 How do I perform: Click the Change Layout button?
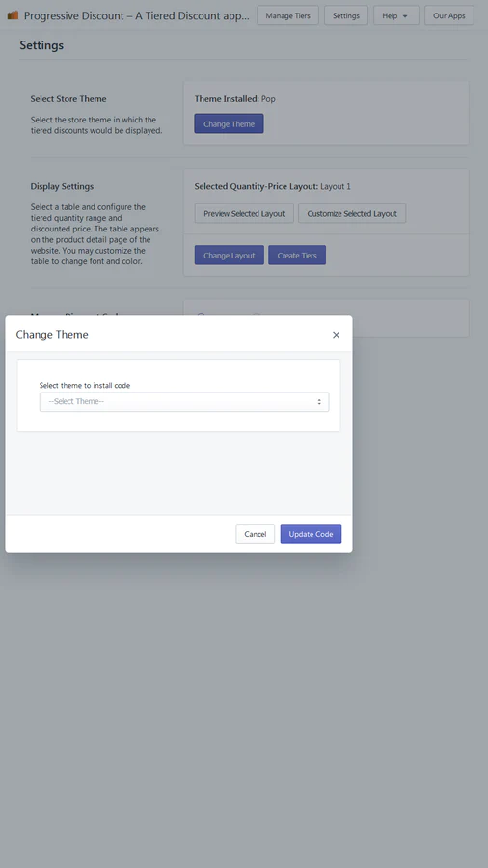pyautogui.click(x=230, y=256)
